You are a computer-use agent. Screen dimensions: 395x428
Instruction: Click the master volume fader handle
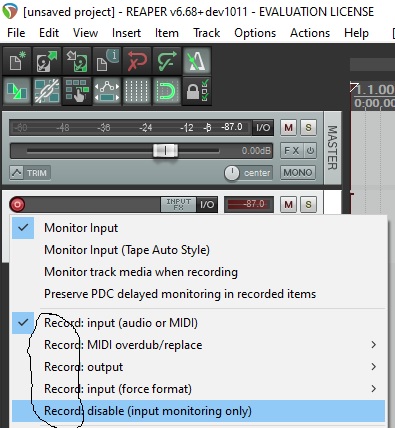coord(165,151)
